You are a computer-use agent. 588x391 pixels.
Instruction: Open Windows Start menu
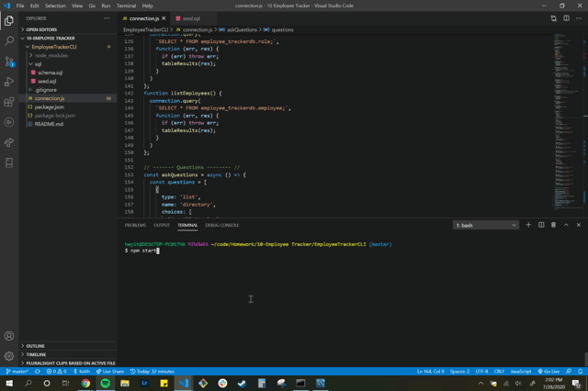tap(9, 383)
